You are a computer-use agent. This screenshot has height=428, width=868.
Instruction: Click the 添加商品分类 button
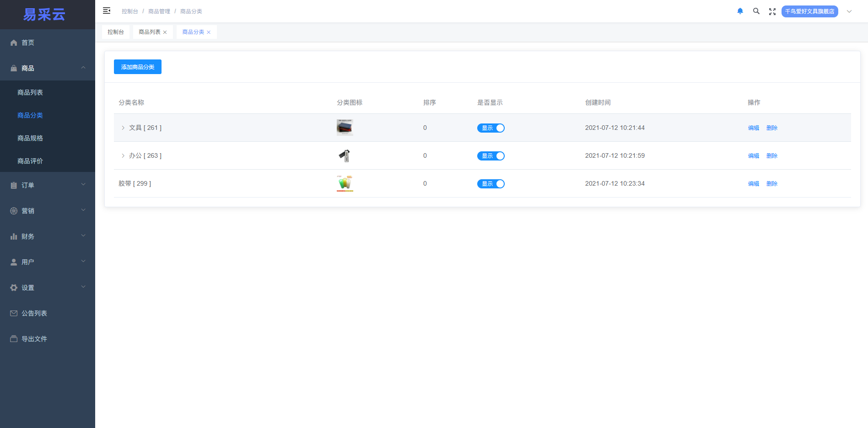(138, 67)
